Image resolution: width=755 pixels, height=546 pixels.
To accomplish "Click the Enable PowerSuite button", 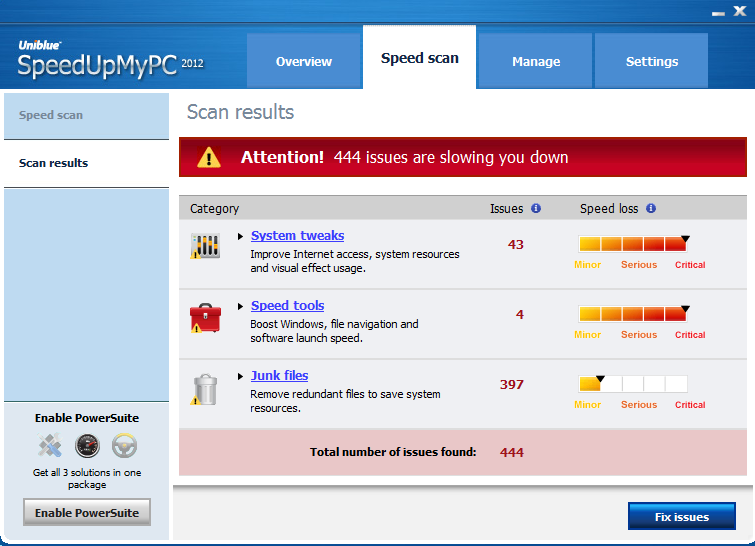I will (87, 512).
